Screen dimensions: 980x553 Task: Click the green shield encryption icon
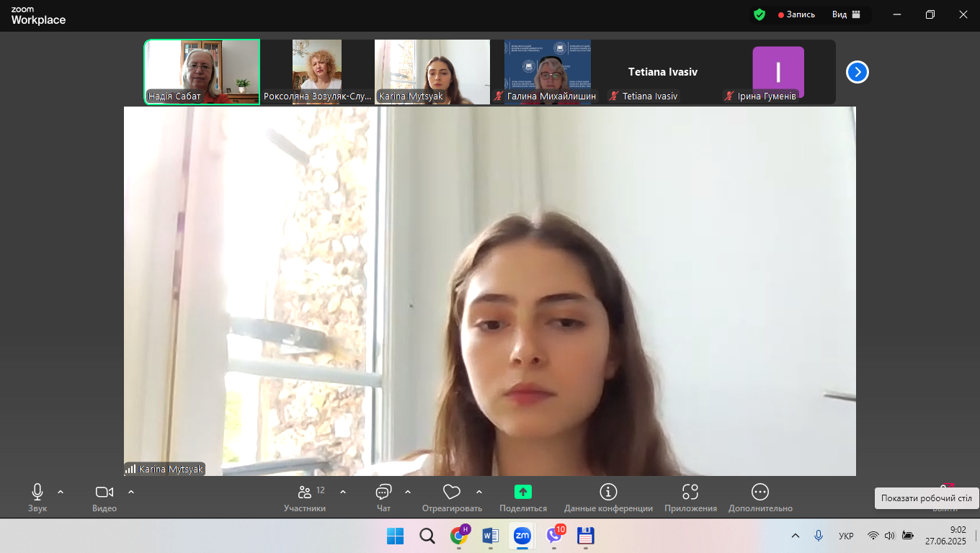click(759, 14)
